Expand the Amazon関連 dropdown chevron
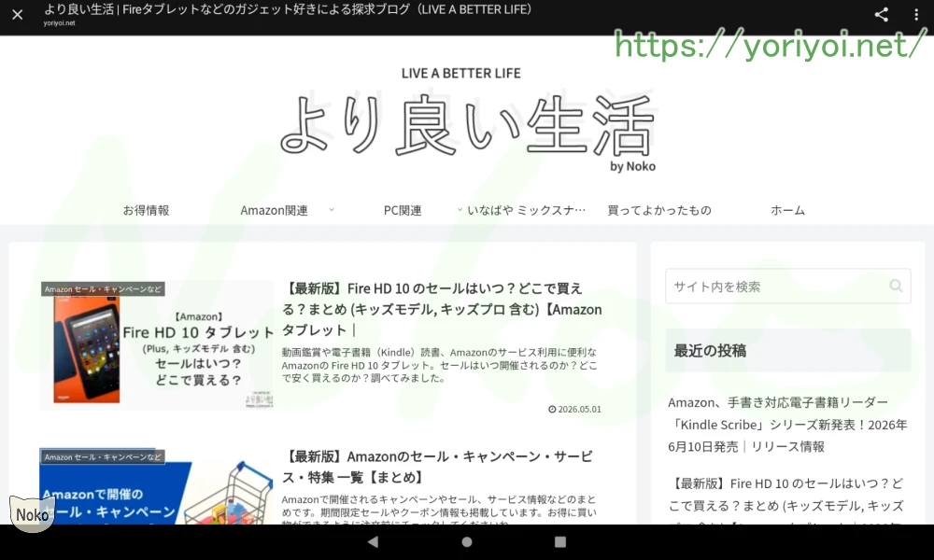 [x=332, y=209]
